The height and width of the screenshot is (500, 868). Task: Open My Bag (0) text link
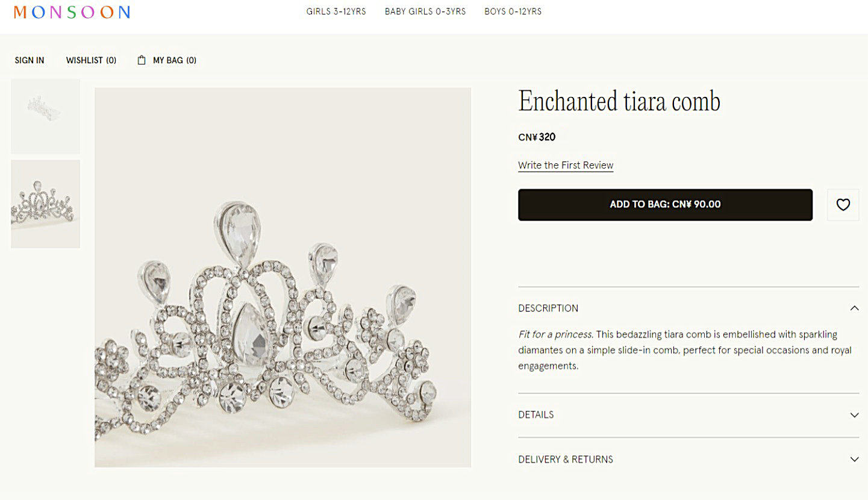(x=175, y=60)
